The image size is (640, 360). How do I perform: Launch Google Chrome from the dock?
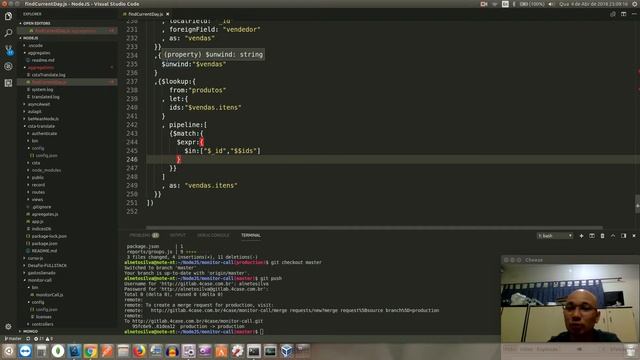(91, 351)
